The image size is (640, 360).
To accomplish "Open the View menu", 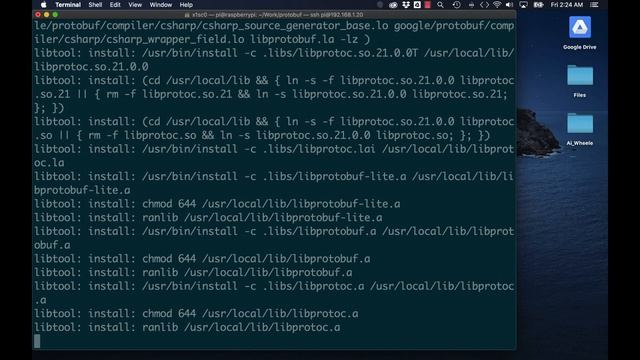I will [135, 5].
